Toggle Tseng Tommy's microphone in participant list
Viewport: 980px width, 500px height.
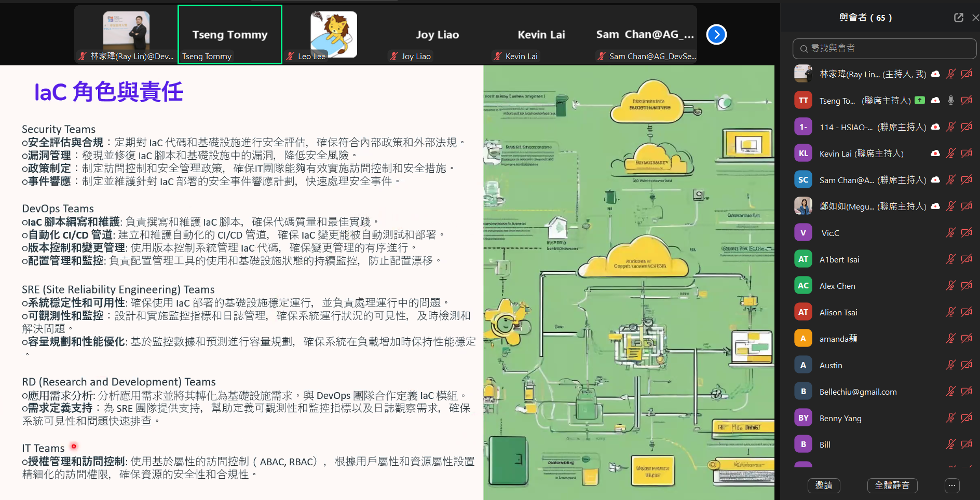[950, 101]
